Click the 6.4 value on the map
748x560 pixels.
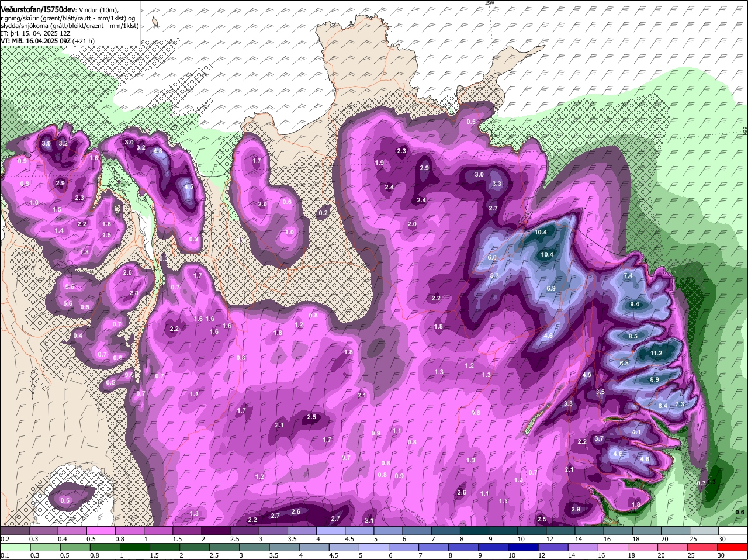click(663, 406)
